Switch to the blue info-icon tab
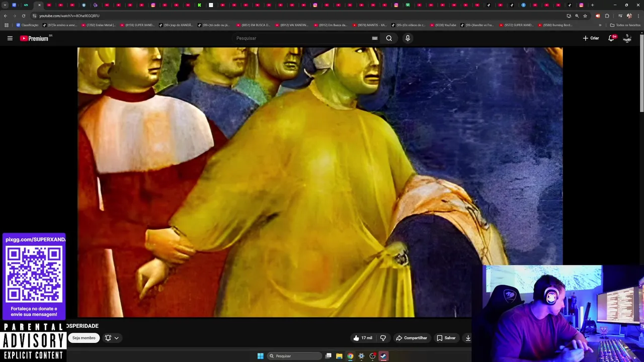Screen dimensions: 644x362 523,5
